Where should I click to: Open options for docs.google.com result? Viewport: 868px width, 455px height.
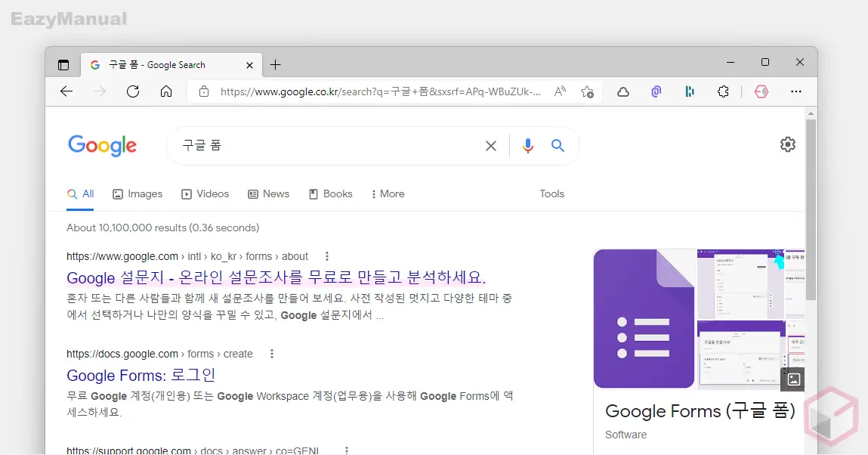tap(272, 354)
